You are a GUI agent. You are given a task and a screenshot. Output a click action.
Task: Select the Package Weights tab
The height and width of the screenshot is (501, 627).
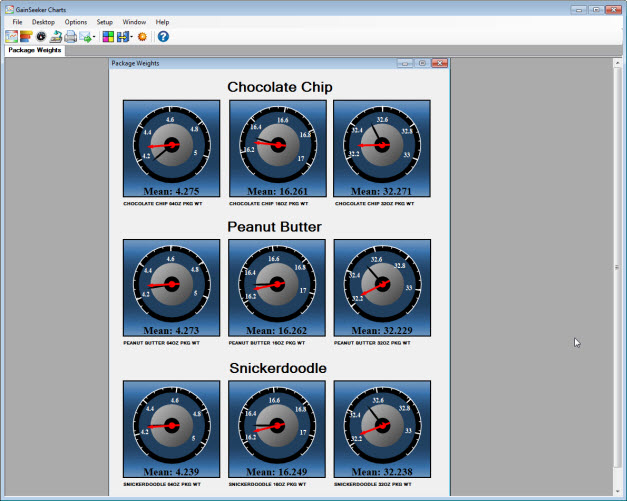(35, 50)
